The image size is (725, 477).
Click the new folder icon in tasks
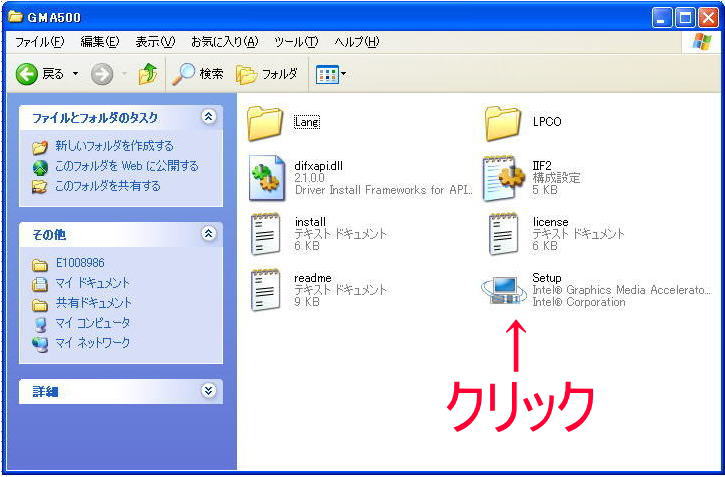pyautogui.click(x=40, y=147)
